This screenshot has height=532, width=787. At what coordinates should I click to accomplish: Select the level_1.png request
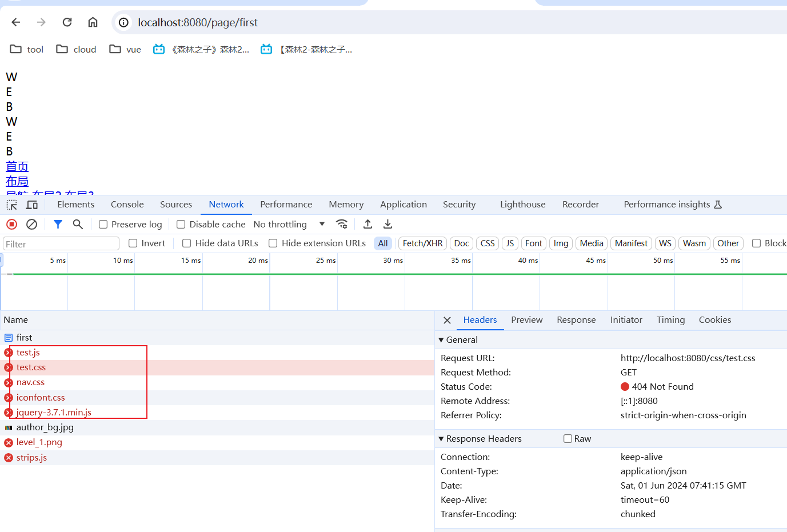point(217,442)
